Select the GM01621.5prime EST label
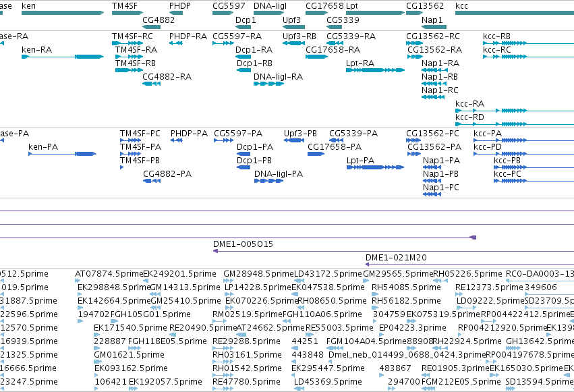 click(x=130, y=355)
